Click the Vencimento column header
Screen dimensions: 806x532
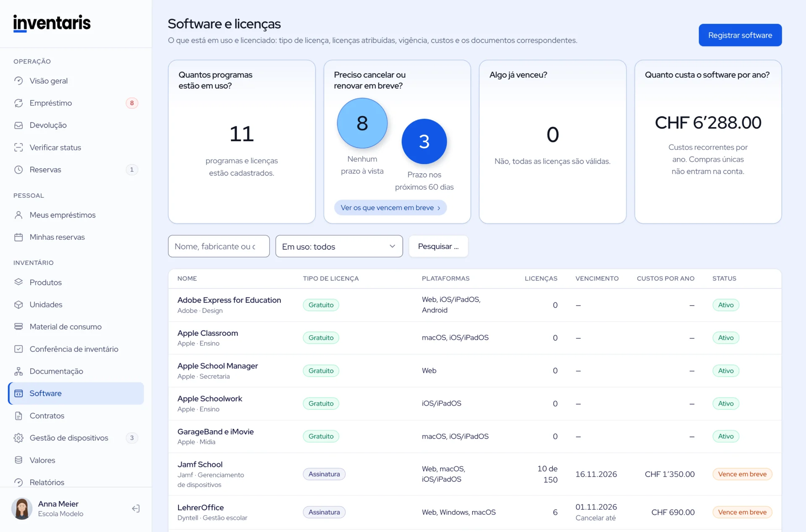click(597, 278)
